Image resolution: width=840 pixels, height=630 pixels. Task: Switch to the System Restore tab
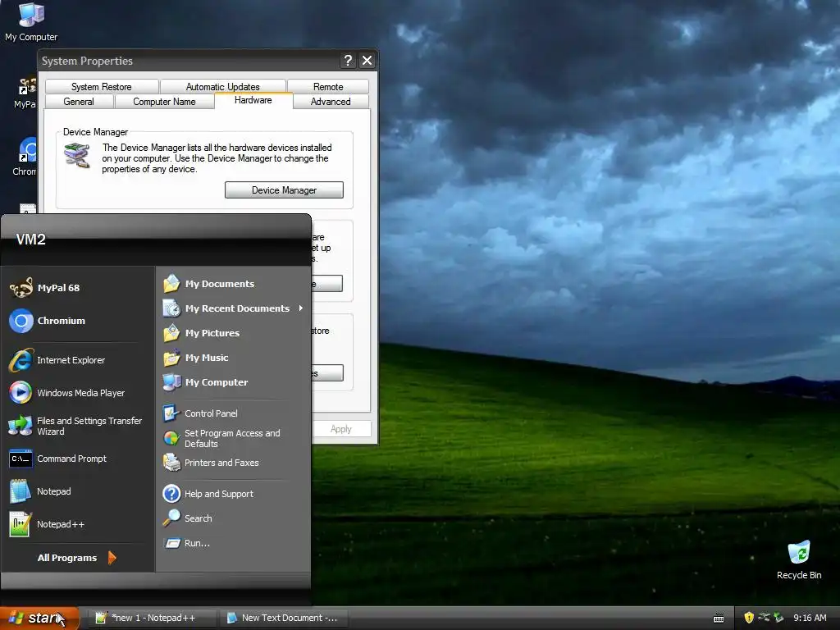(x=102, y=86)
